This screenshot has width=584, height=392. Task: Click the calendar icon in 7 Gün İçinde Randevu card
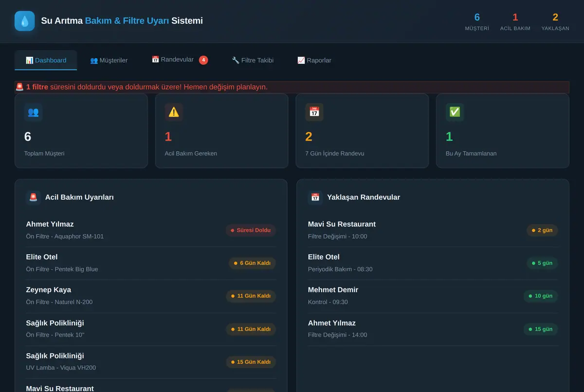pyautogui.click(x=314, y=112)
